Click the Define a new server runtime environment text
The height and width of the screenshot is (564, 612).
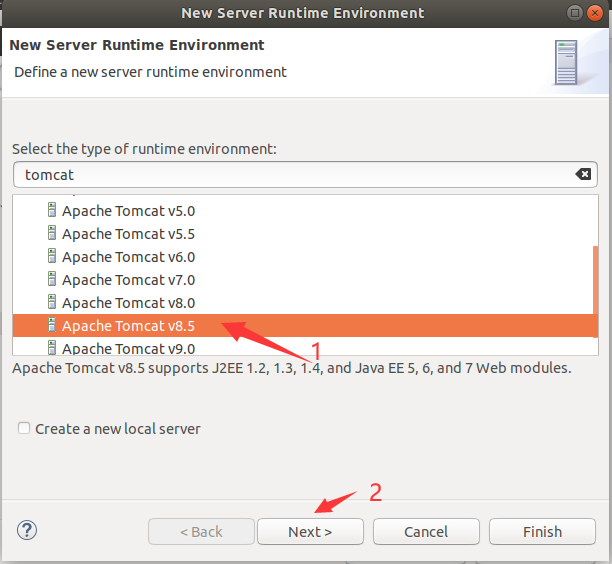coord(150,72)
